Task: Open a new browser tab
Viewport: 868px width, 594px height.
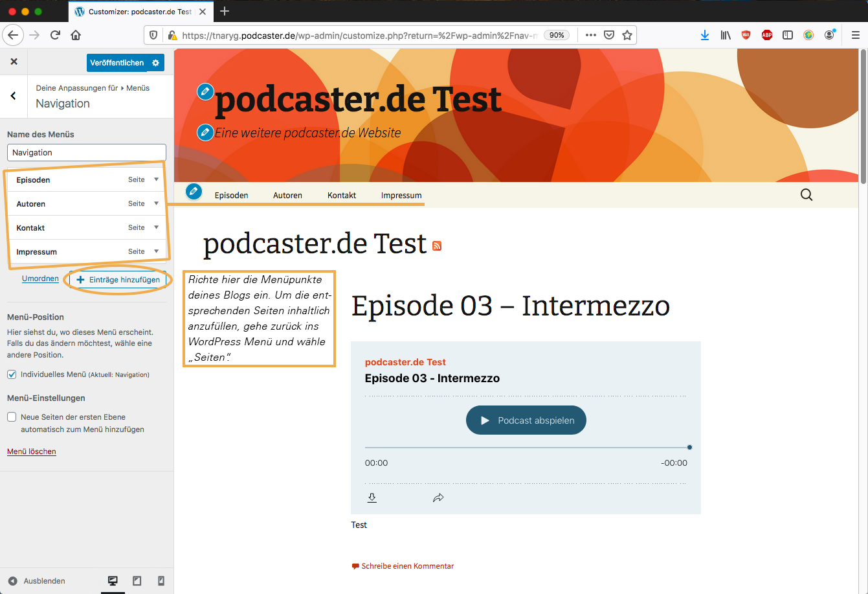Action: pyautogui.click(x=225, y=11)
